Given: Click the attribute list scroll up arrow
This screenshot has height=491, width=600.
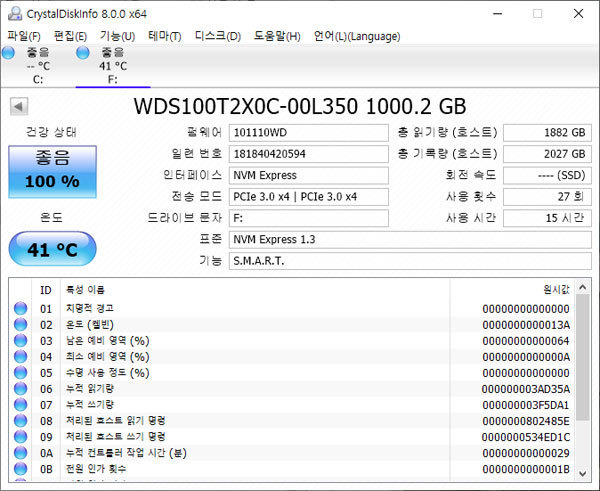Looking at the screenshot, I should point(583,287).
